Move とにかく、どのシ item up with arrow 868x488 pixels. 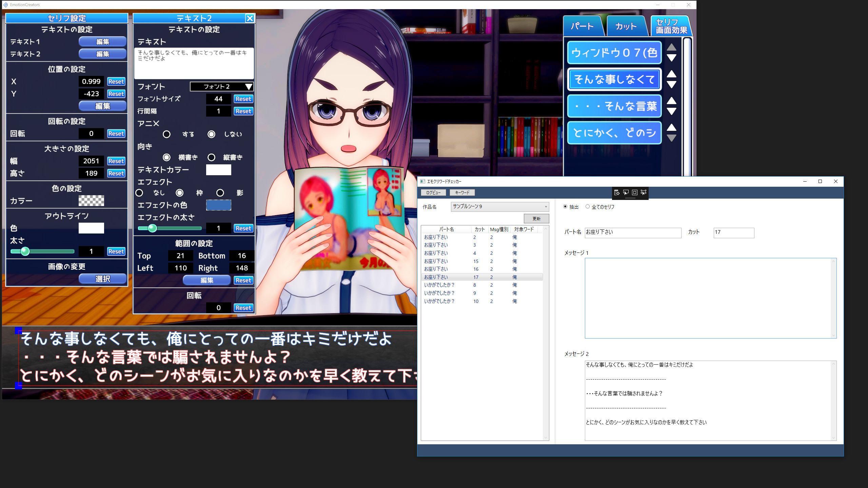[x=671, y=127]
